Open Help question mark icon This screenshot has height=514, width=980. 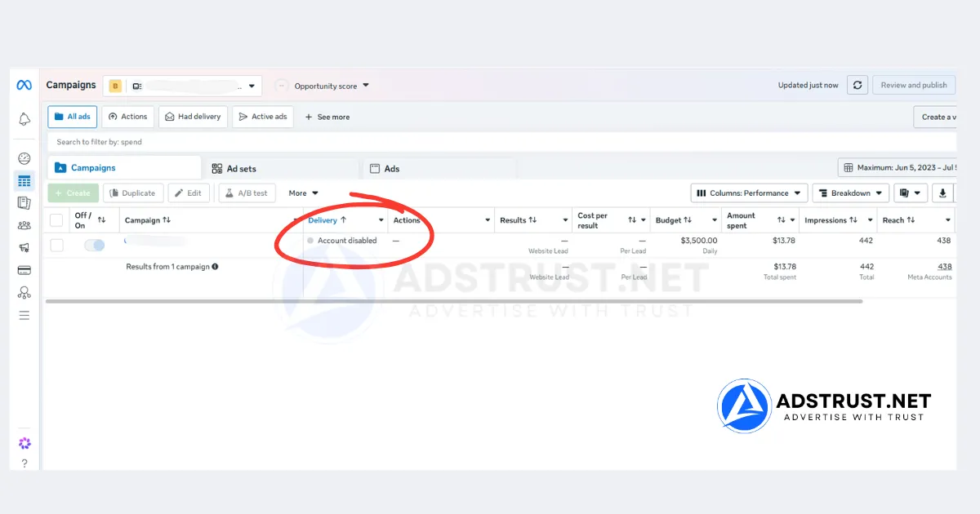click(24, 463)
